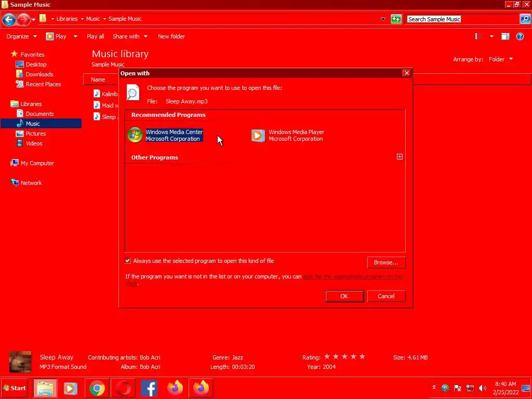Toggle Always use the selected program checkbox
532x399 pixels.
coord(128,261)
